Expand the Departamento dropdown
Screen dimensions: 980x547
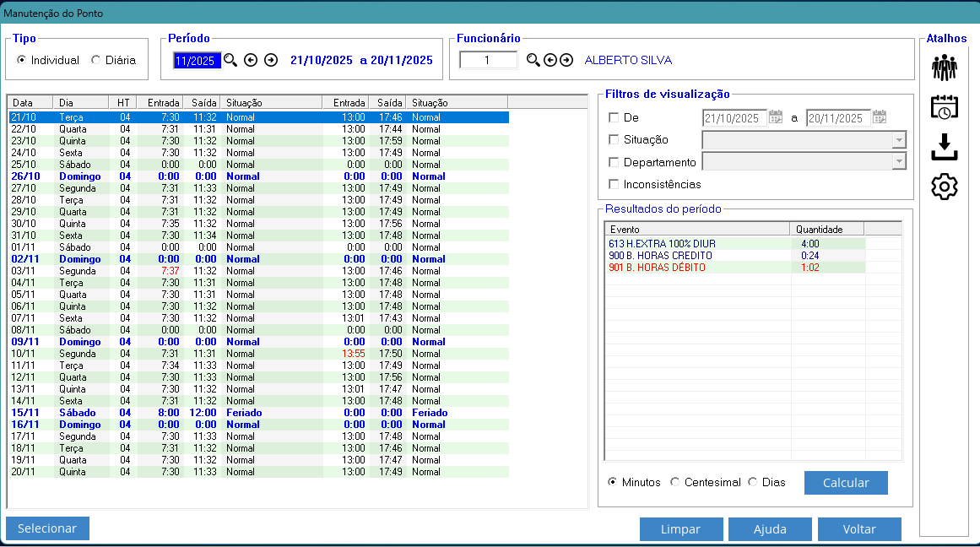(x=899, y=162)
